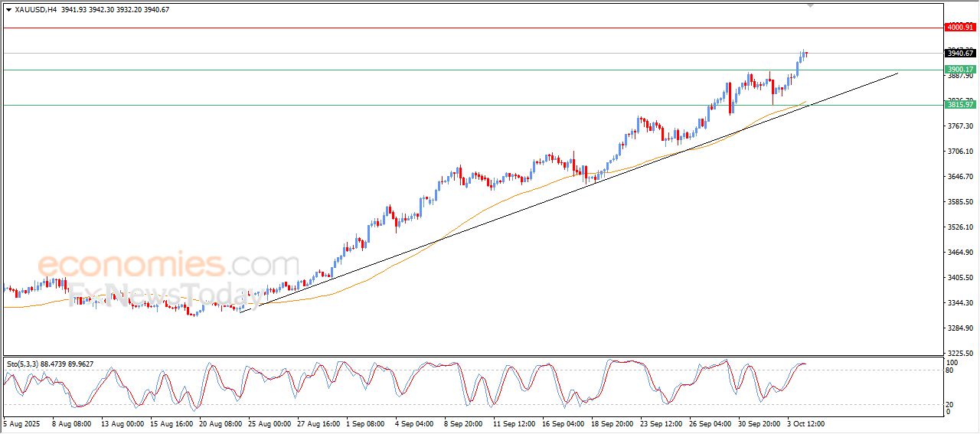Click the right end of the black trendline

(x=897, y=73)
